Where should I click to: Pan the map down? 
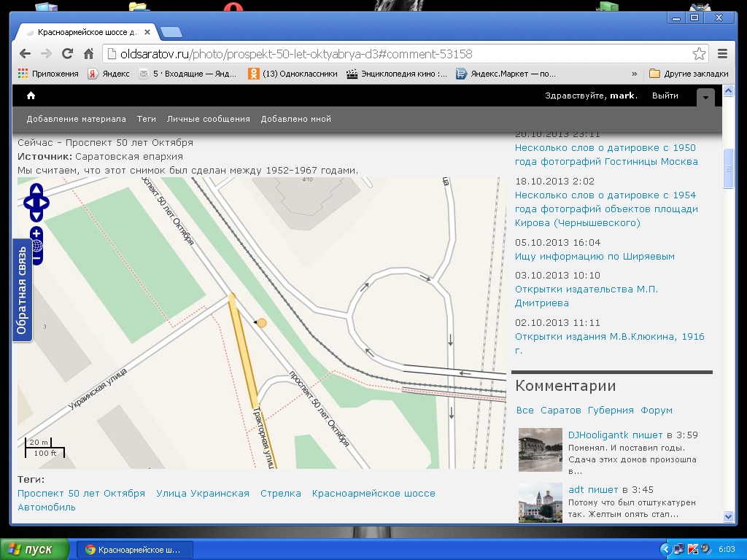pos(36,216)
